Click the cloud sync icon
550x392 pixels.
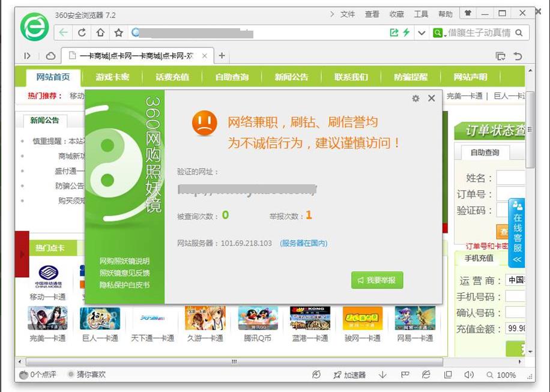point(51,56)
